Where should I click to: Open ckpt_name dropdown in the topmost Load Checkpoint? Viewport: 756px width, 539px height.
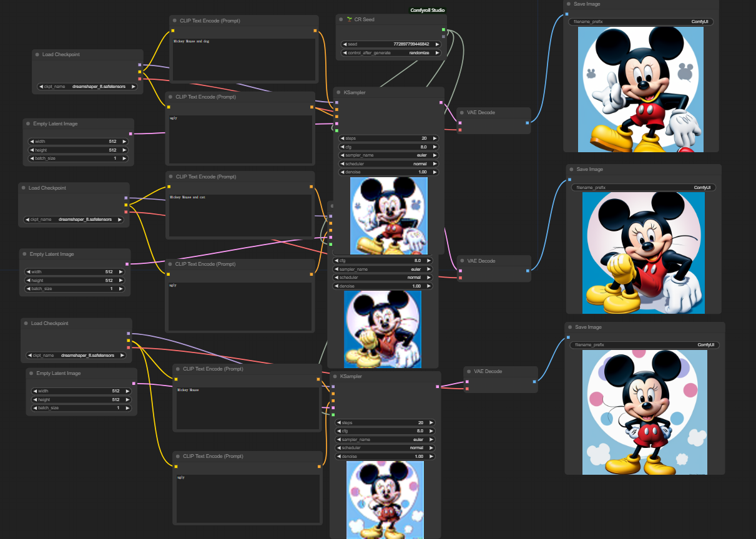tap(87, 87)
